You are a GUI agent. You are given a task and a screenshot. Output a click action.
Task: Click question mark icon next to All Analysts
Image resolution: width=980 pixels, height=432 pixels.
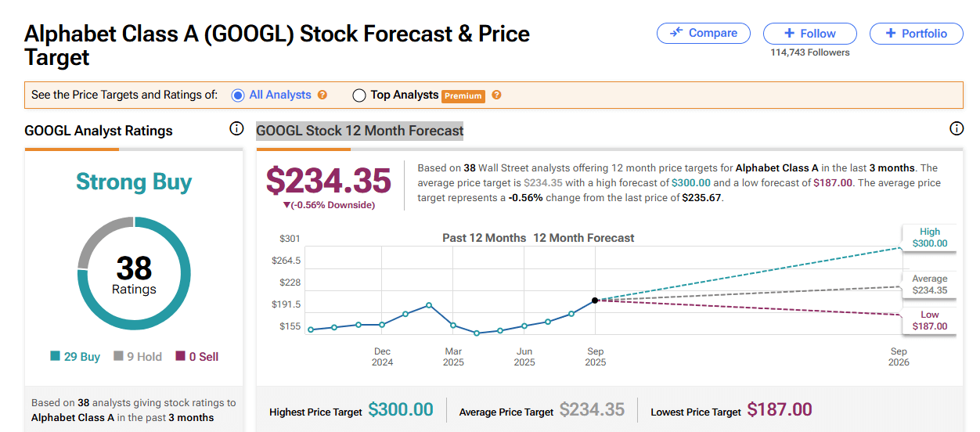322,95
